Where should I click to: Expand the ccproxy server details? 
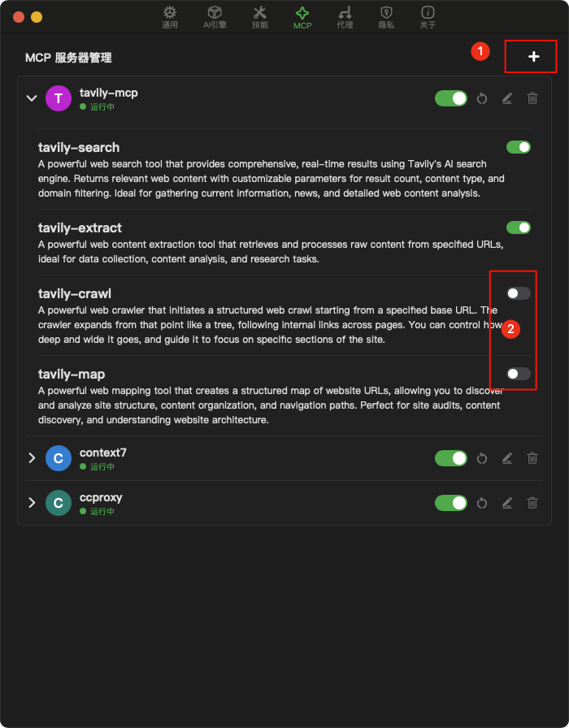point(32,503)
